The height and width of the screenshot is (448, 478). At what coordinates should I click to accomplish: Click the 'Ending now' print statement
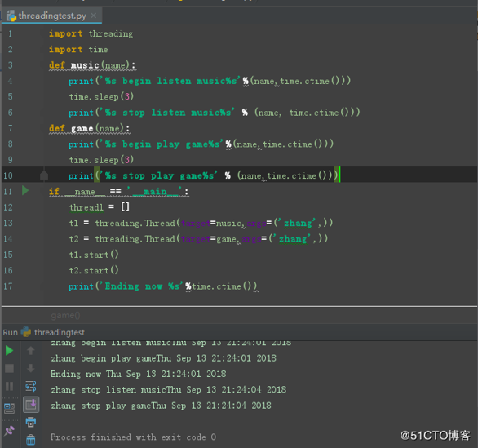(163, 286)
